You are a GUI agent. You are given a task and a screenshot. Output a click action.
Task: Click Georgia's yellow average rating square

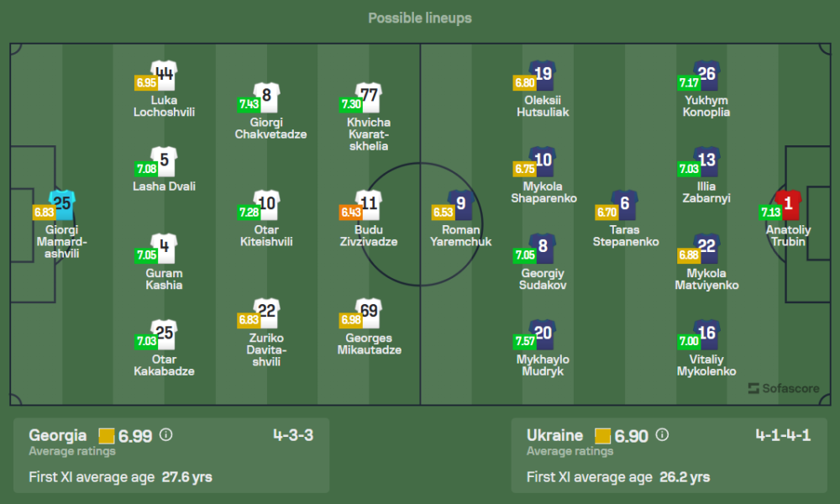click(x=107, y=435)
